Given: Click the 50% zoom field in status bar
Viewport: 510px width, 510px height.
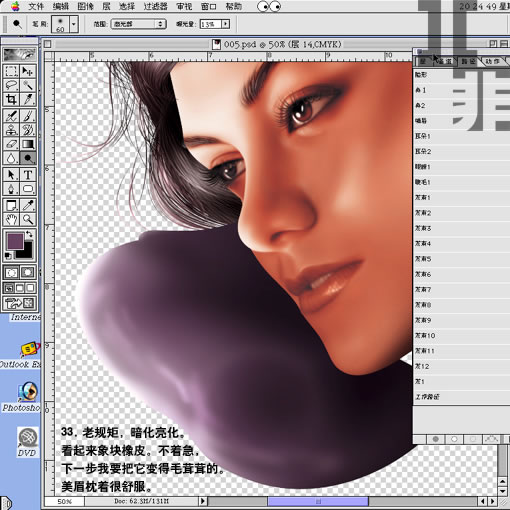Looking at the screenshot, I should coord(65,501).
